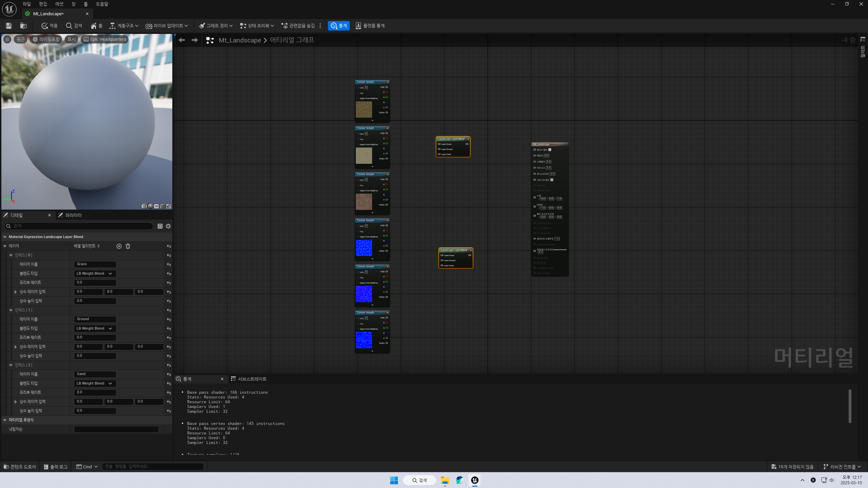Open the 계층구조 (Hierarchy) dropdown
The image size is (868, 488).
point(124,26)
